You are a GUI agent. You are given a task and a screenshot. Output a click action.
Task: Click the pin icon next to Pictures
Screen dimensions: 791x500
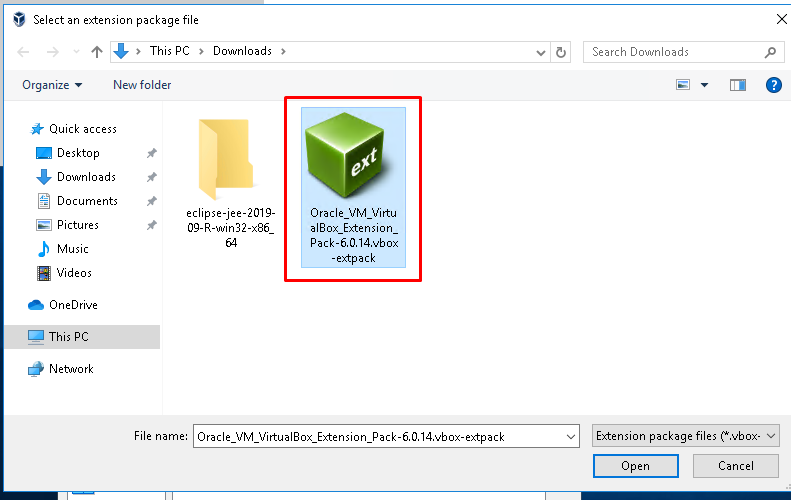(x=151, y=225)
